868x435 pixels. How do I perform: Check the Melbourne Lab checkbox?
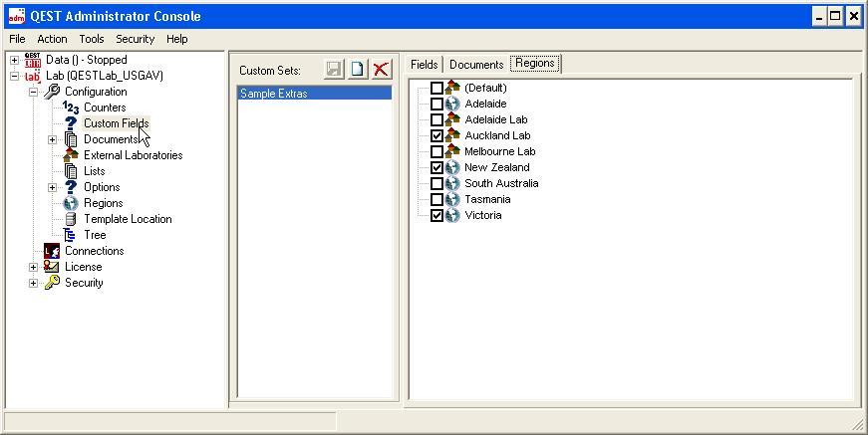pyautogui.click(x=436, y=151)
